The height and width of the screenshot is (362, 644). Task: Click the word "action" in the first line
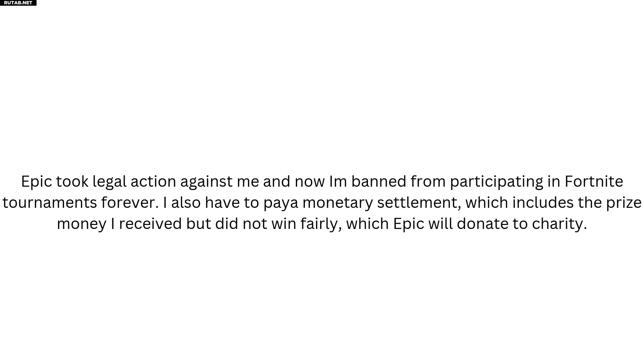[153, 181]
